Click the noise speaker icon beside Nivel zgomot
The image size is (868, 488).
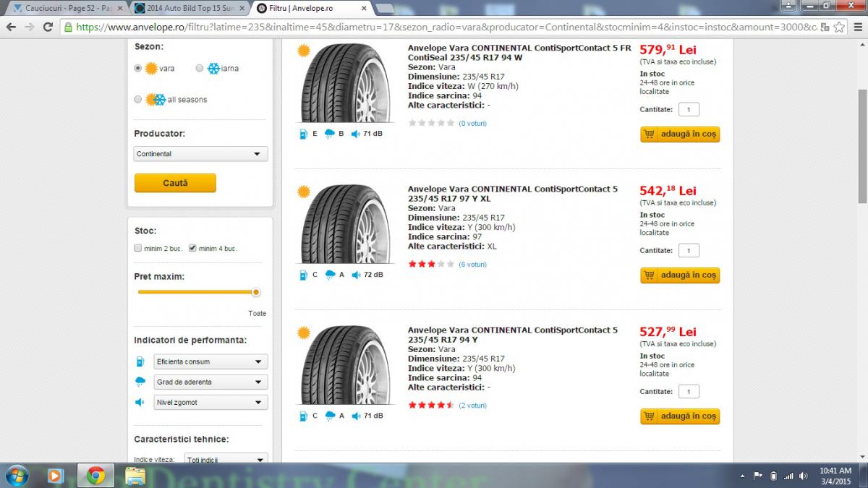coord(140,402)
